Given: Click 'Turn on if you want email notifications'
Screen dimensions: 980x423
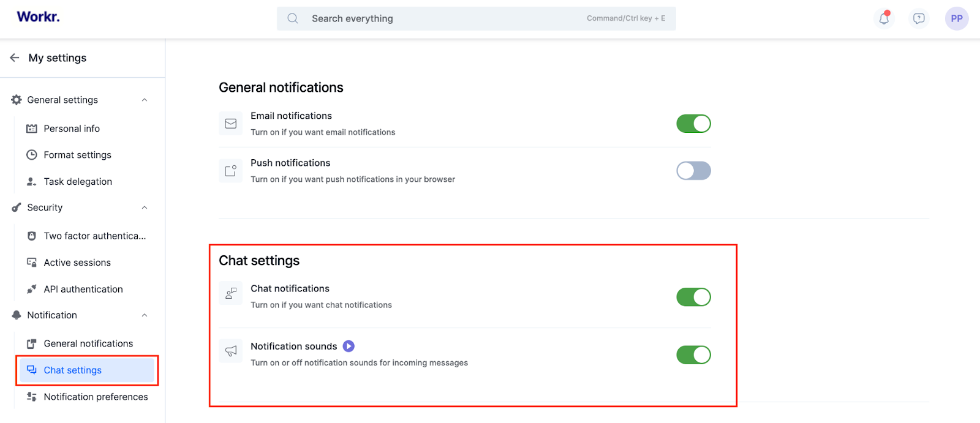Looking at the screenshot, I should pyautogui.click(x=323, y=132).
